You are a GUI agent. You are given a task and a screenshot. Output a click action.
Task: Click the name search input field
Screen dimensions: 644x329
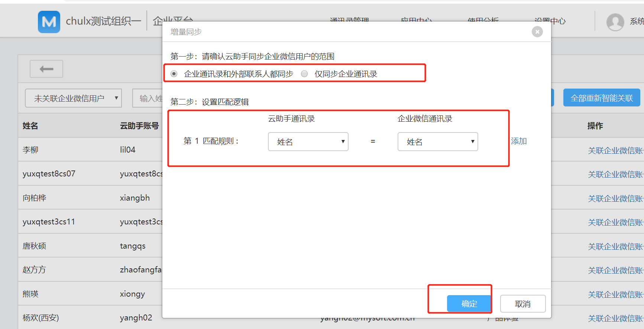click(148, 98)
